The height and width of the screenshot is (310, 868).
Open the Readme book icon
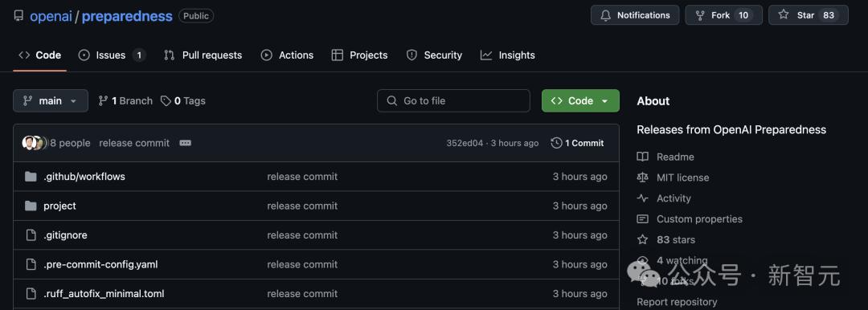pyautogui.click(x=642, y=157)
